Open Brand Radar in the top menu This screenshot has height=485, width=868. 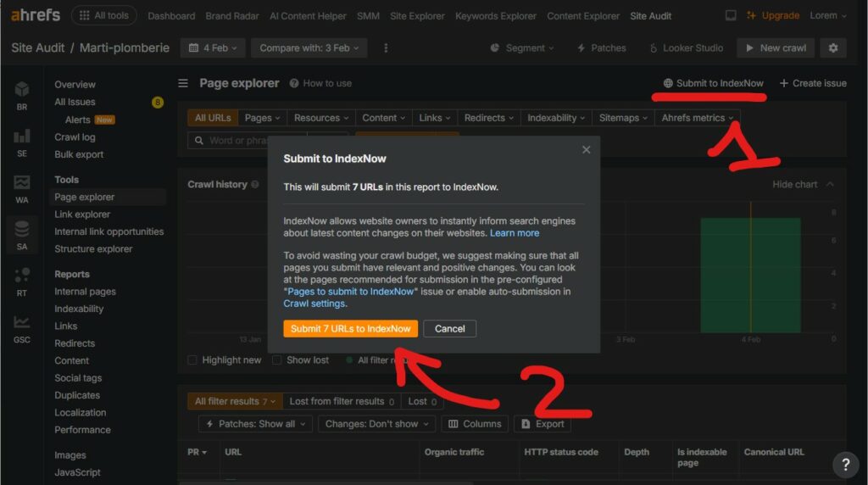pos(232,16)
